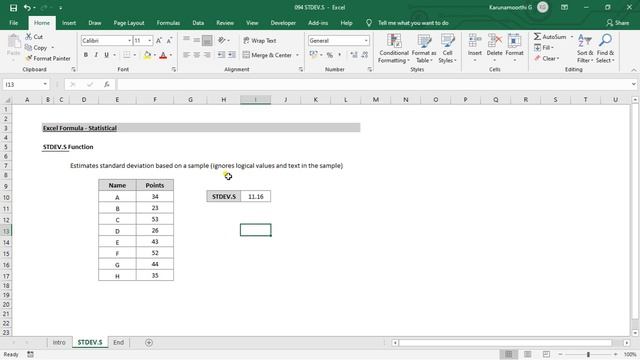Click the Copy icon
The height and width of the screenshot is (360, 640).
(29, 47)
